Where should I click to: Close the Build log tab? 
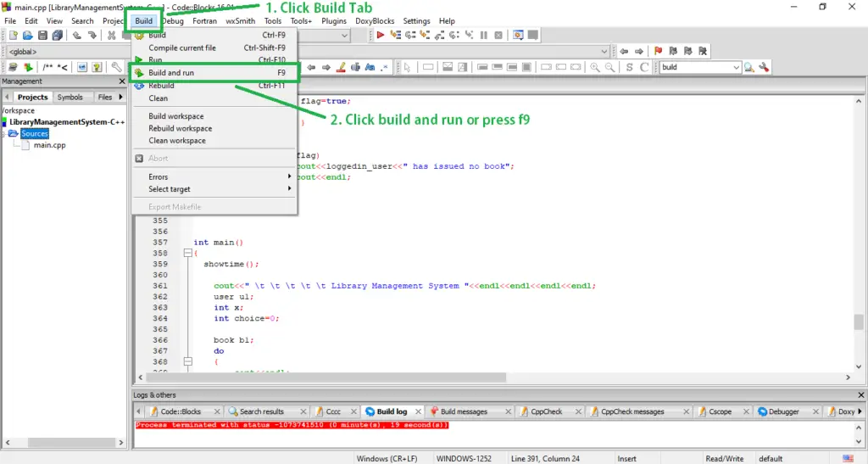419,411
